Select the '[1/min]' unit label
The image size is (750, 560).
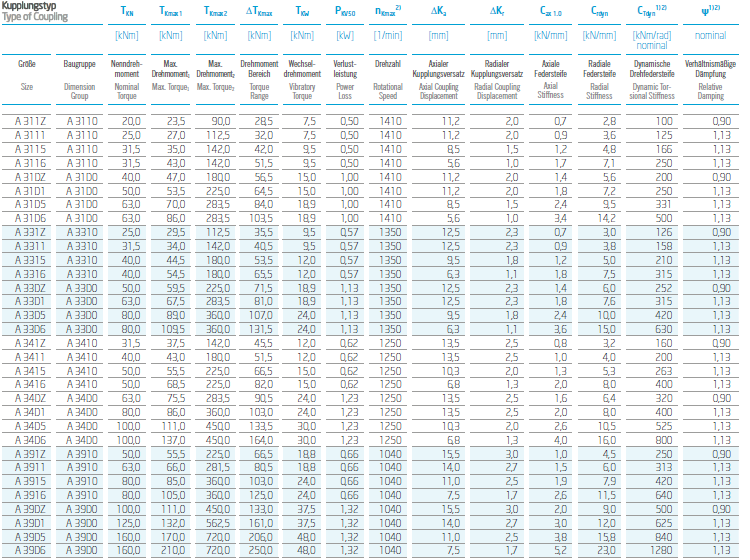(387, 35)
